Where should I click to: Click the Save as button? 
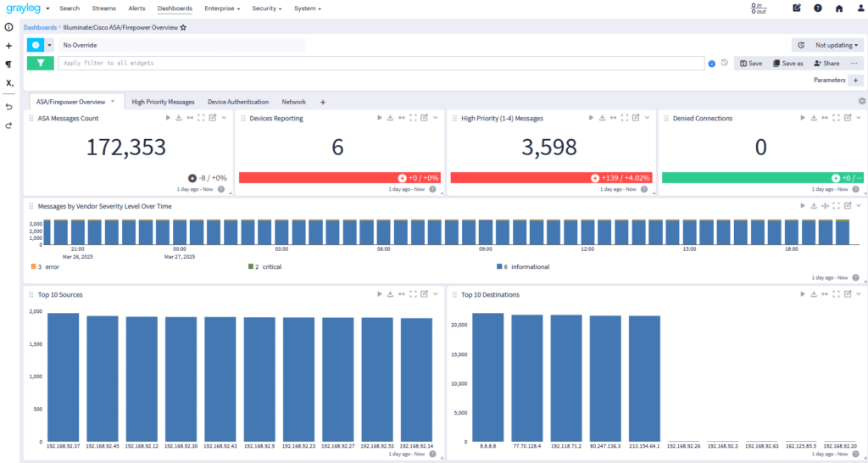787,63
